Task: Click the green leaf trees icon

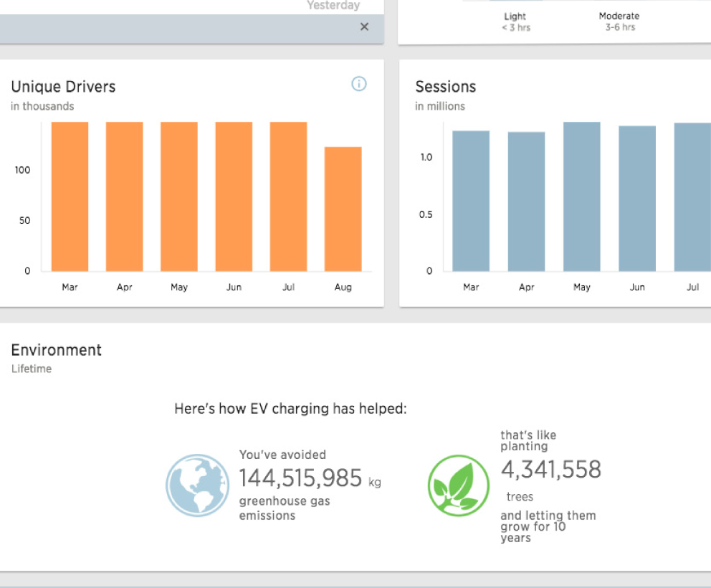Action: (459, 485)
